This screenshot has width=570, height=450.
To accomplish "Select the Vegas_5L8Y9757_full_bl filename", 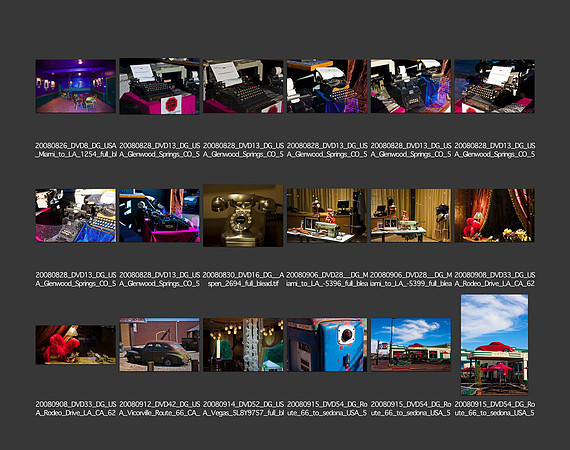I will (243, 409).
